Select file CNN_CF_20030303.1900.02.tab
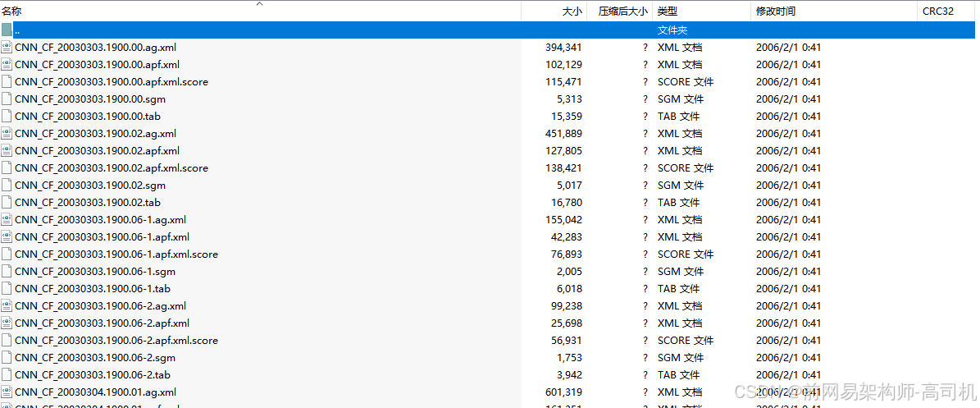This screenshot has height=408, width=980. point(89,203)
